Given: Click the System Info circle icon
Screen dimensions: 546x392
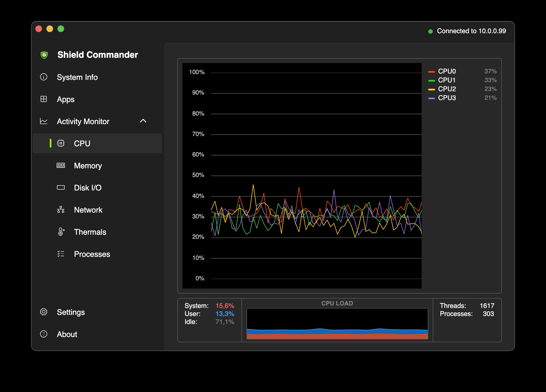Looking at the screenshot, I should coord(44,77).
